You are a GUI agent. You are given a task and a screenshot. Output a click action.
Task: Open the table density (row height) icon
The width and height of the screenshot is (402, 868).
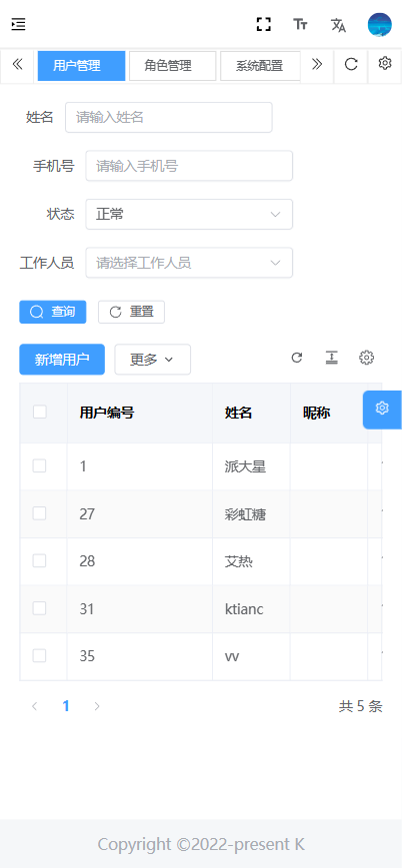pos(332,358)
